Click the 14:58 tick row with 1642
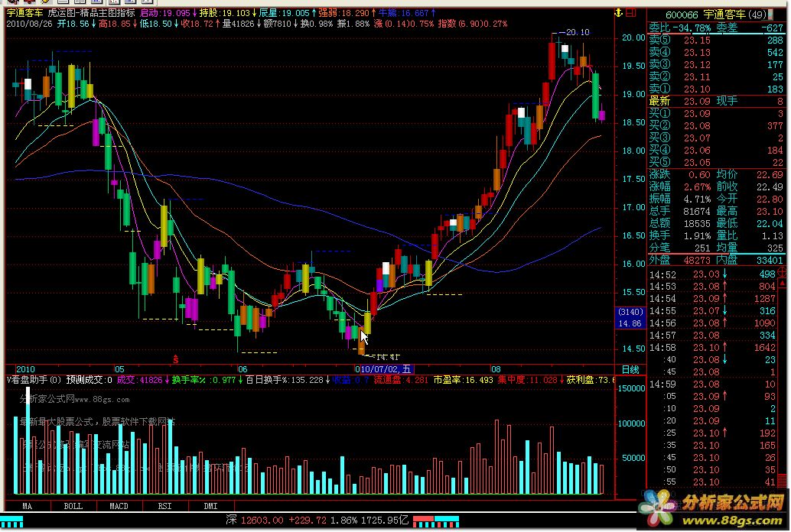 [x=712, y=348]
